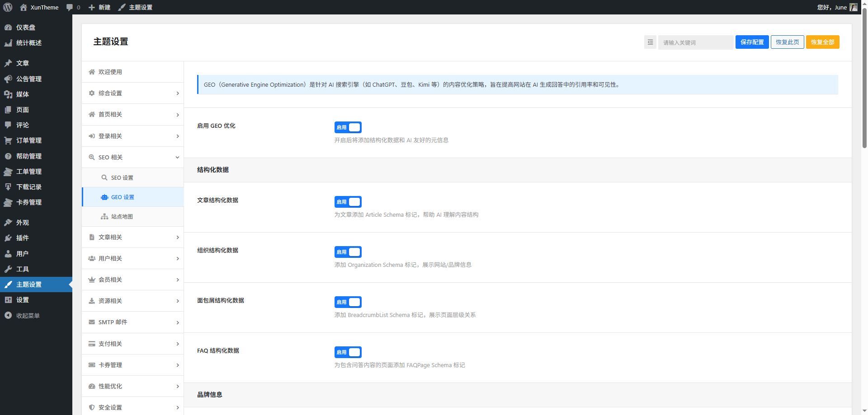Click the 插件 plugin icon in sidebar

point(8,238)
